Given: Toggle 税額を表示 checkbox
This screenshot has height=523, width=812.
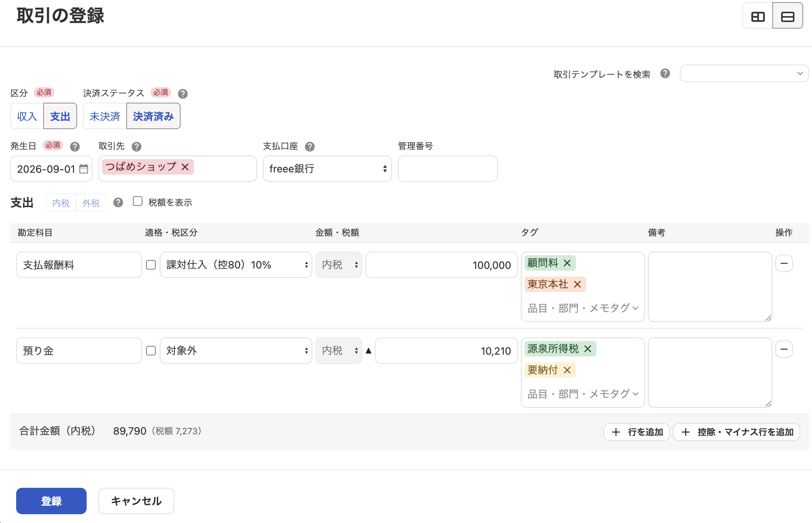Looking at the screenshot, I should 138,201.
